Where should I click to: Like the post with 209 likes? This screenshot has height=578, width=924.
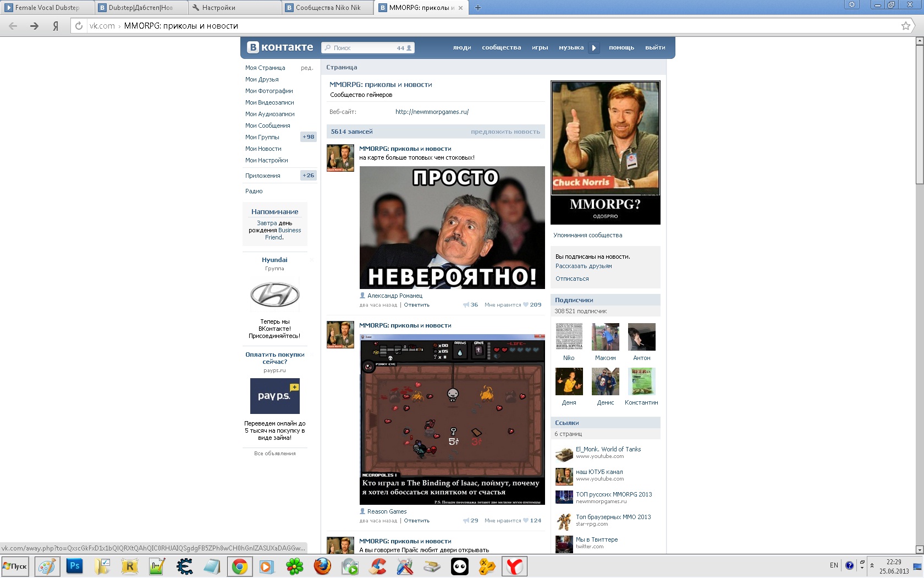tap(526, 305)
